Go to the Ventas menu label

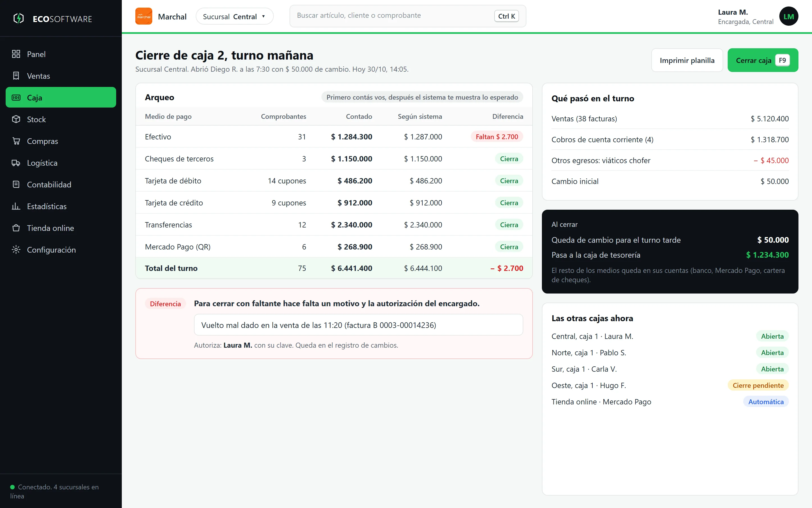pyautogui.click(x=38, y=76)
